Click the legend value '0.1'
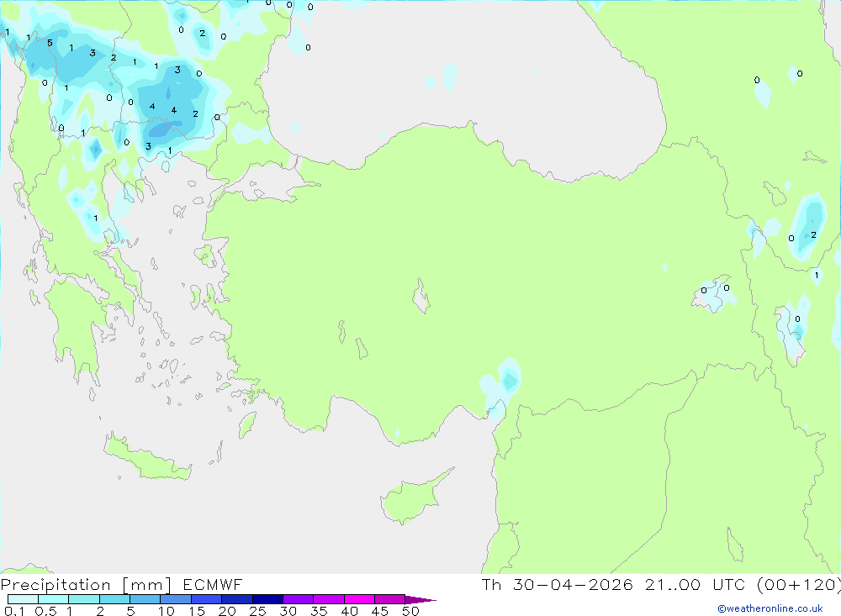This screenshot has width=841, height=616. pyautogui.click(x=14, y=611)
